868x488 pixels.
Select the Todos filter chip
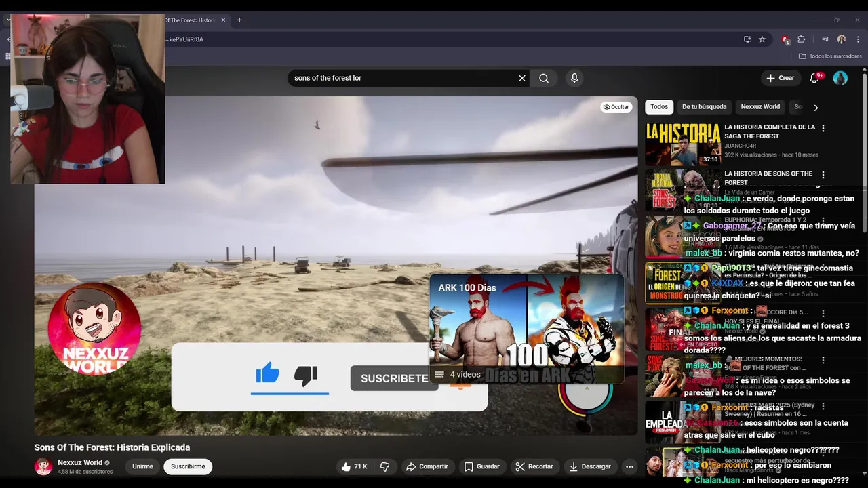(x=659, y=107)
